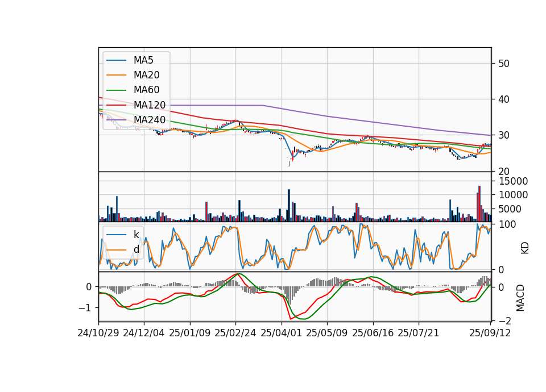Click the 24/12/04 date label
The image size is (546, 392).
[144, 333]
